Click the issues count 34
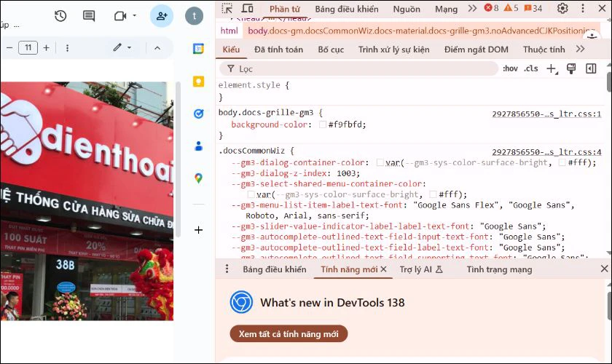Screen dimensions: 612x364 tap(533, 8)
